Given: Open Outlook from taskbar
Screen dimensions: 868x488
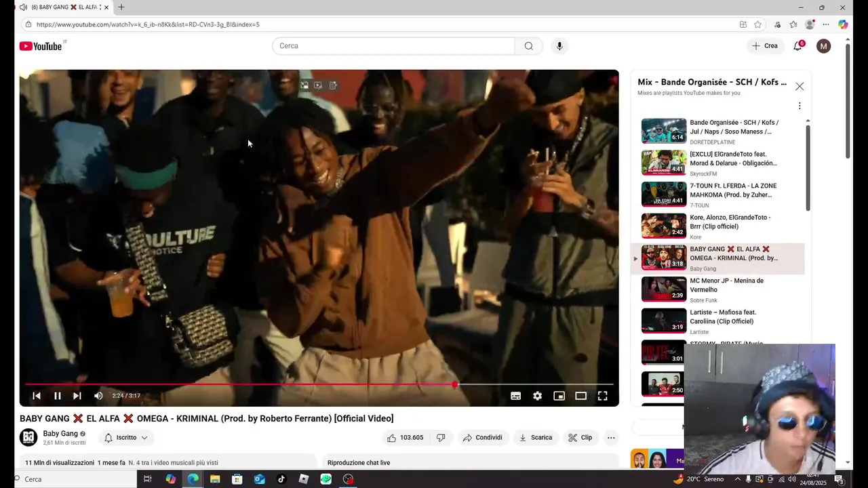Looking at the screenshot, I should (x=259, y=479).
